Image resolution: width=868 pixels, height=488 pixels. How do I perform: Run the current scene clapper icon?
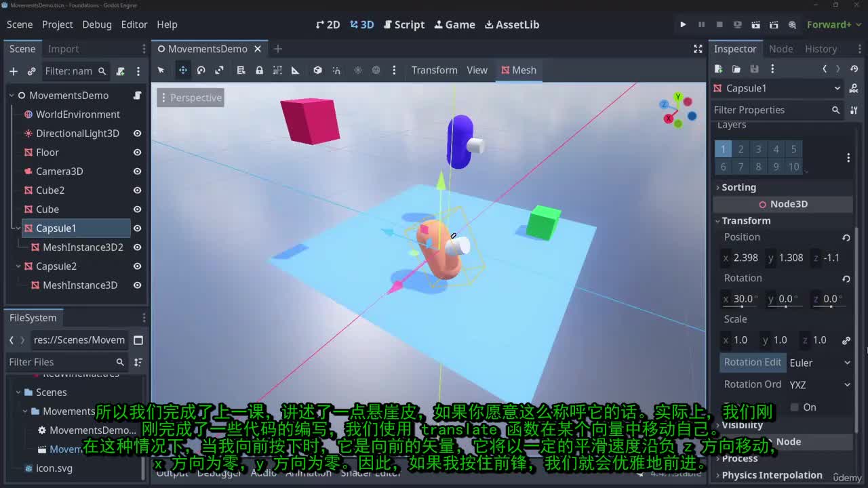pyautogui.click(x=755, y=24)
